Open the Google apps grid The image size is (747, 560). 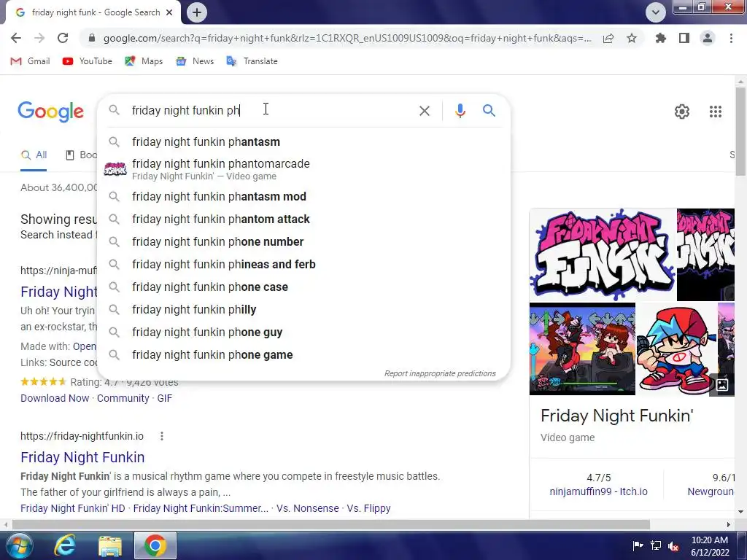[716, 112]
